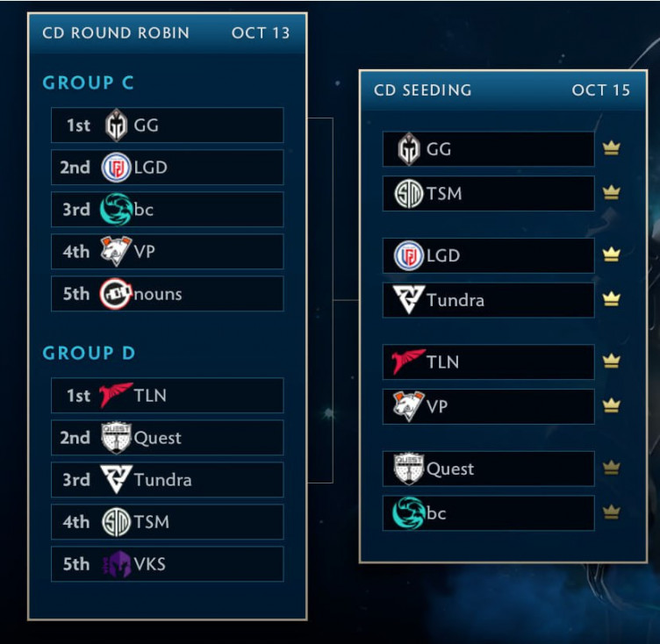Open the 3rd place bc row
This screenshot has height=644, width=660.
click(167, 210)
